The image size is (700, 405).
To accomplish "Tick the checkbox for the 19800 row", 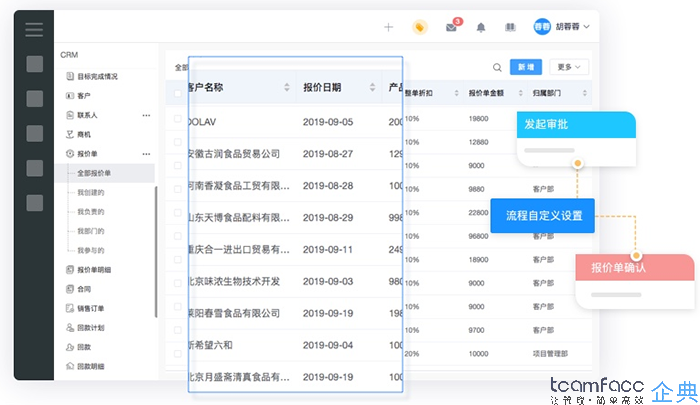I will point(178,119).
